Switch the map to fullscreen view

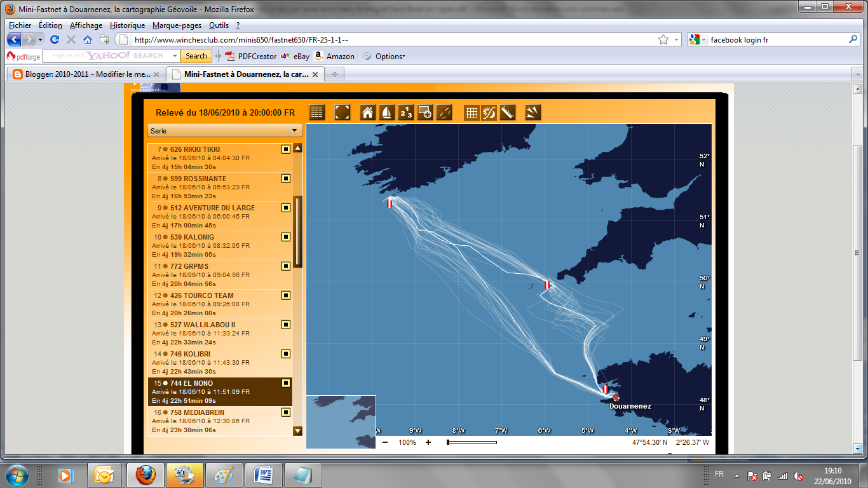(x=342, y=112)
